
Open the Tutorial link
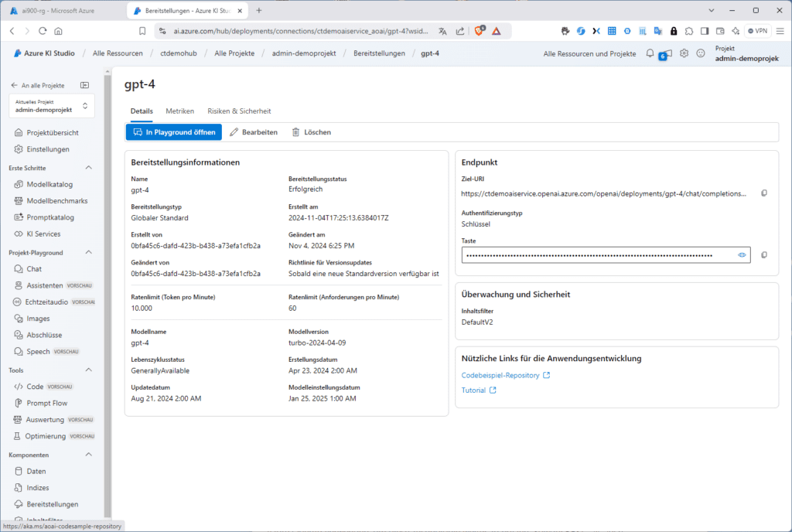(479, 390)
